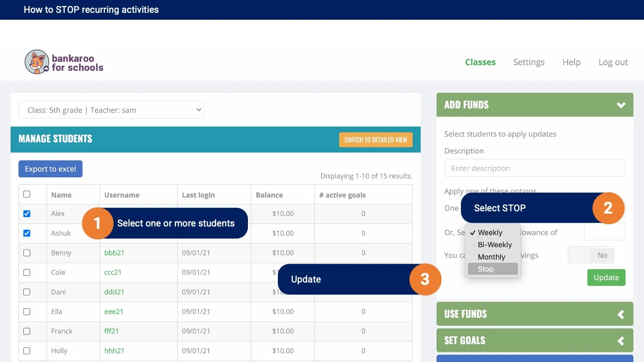Check the checkbox for Ella
Screen dimensions: 644x362
tap(27, 311)
